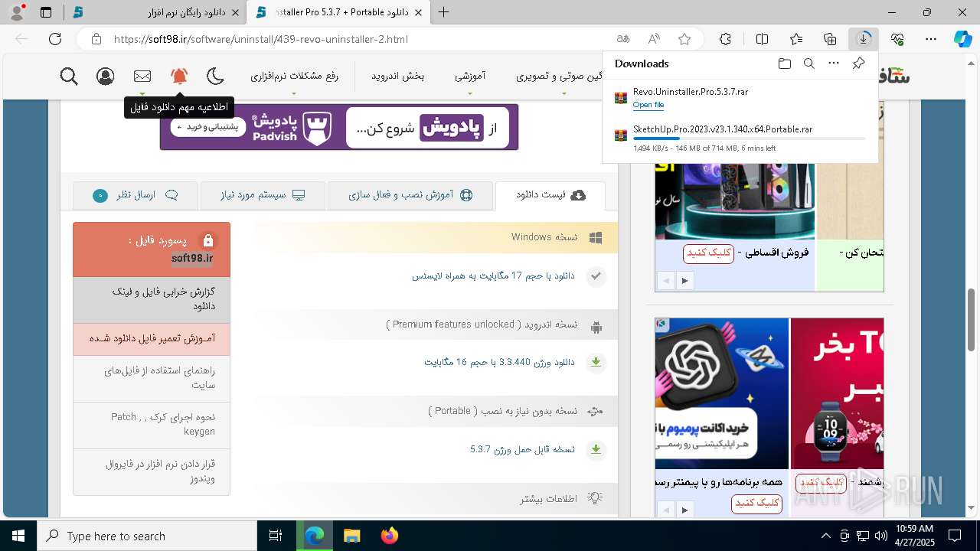Select the SketchUp.Pro.2023 portable rar download
Viewport: 980px width, 551px height.
(723, 129)
